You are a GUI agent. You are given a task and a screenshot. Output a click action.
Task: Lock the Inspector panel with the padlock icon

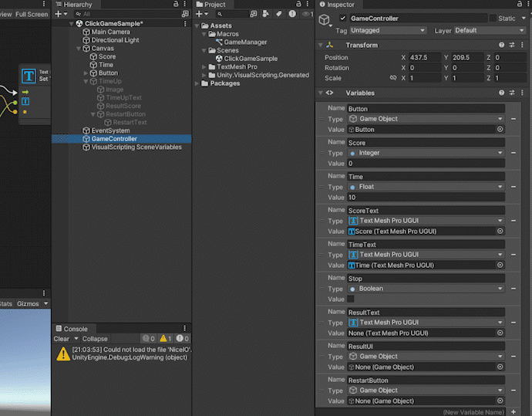coord(520,4)
